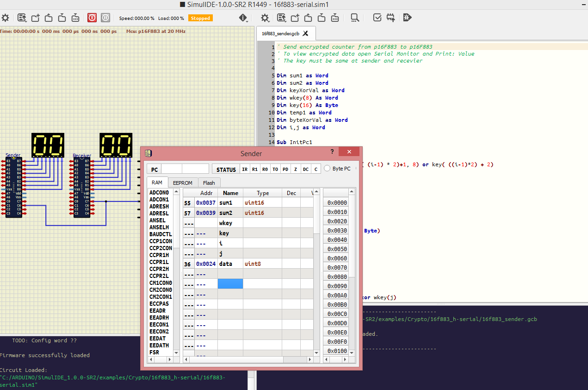Switch to the EEPROM tab

click(x=182, y=182)
